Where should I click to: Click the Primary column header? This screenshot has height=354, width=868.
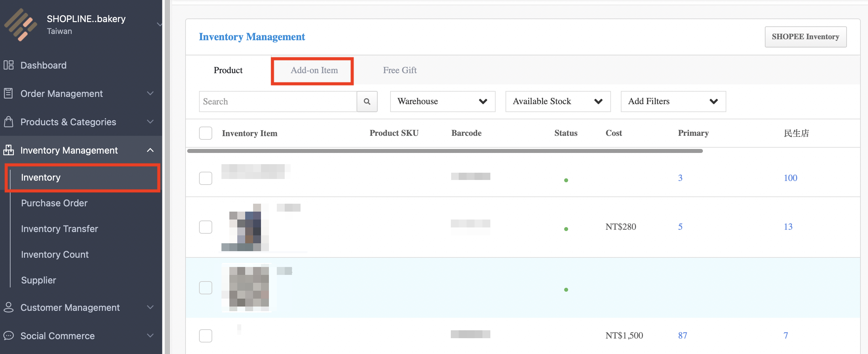(x=693, y=133)
